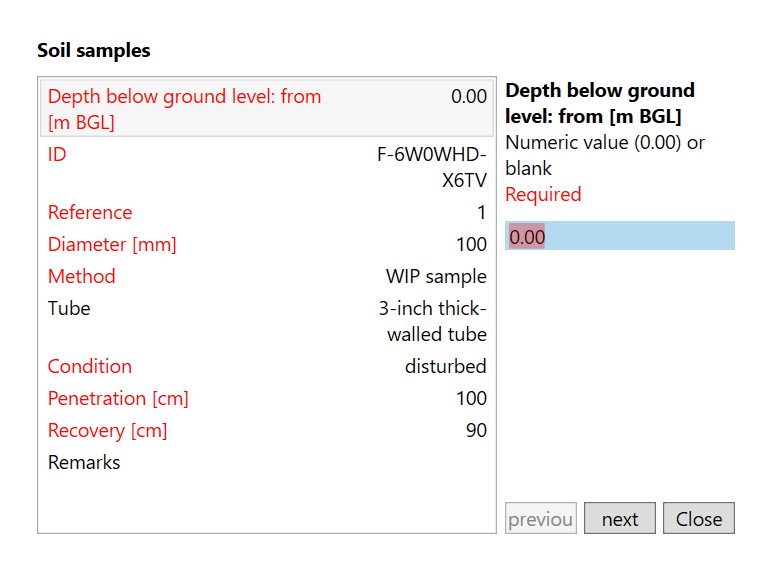
Task: Select the Condition row
Action: tap(267, 366)
